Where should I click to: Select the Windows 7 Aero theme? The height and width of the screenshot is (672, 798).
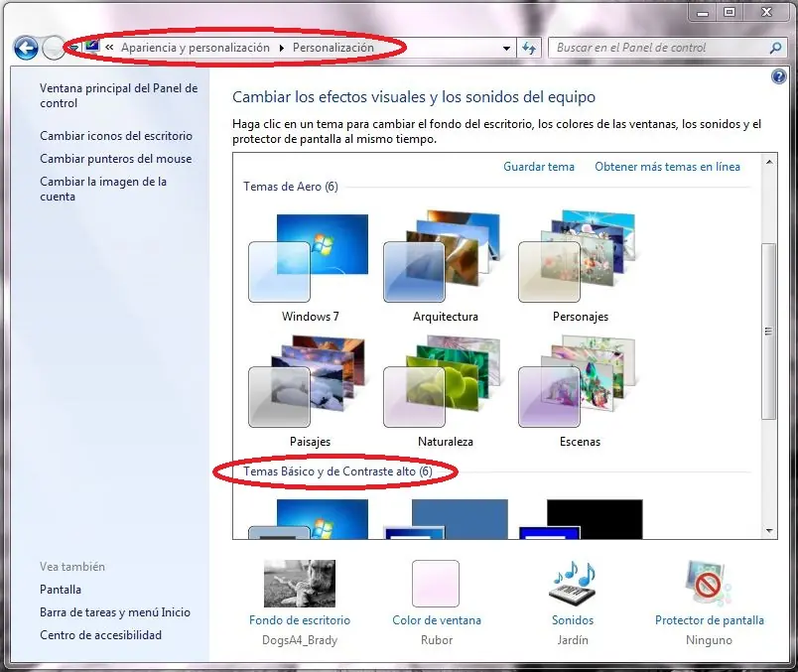tap(309, 267)
